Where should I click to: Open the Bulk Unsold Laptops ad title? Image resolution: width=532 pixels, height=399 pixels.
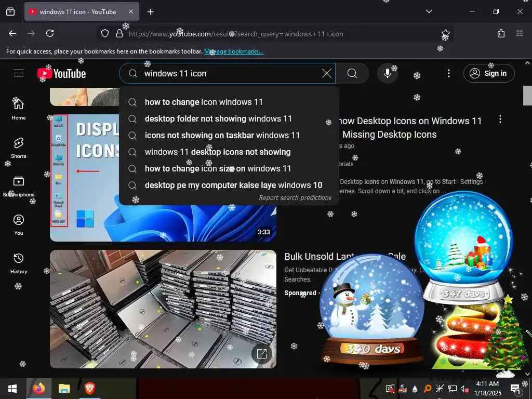(x=345, y=257)
